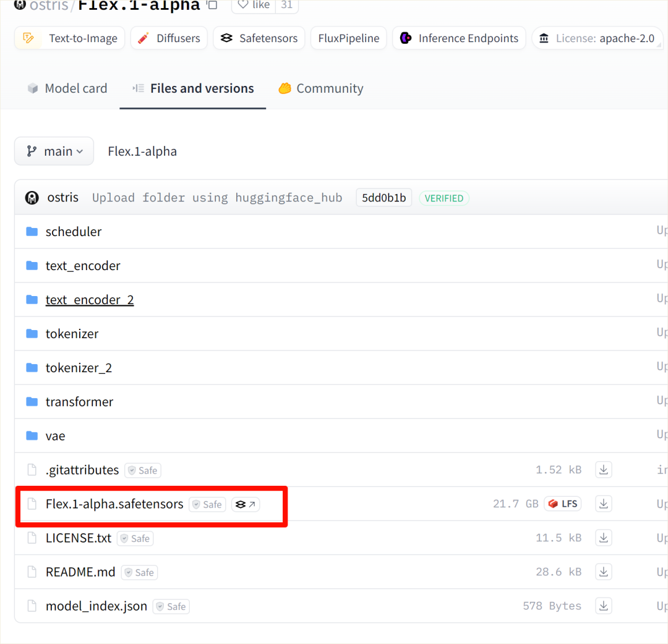Click the LFS badge on Flex.1-alpha.safetensors
This screenshot has width=668, height=644.
click(x=562, y=504)
